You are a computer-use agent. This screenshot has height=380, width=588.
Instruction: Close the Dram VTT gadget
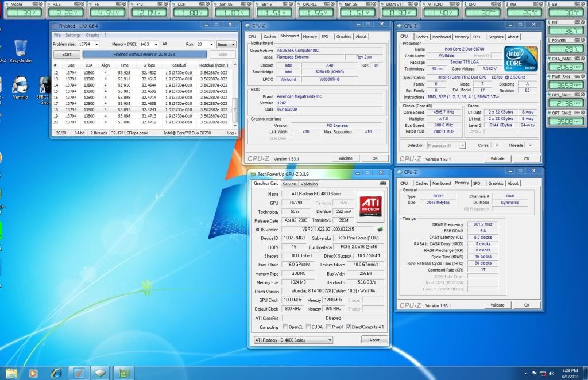416,4
